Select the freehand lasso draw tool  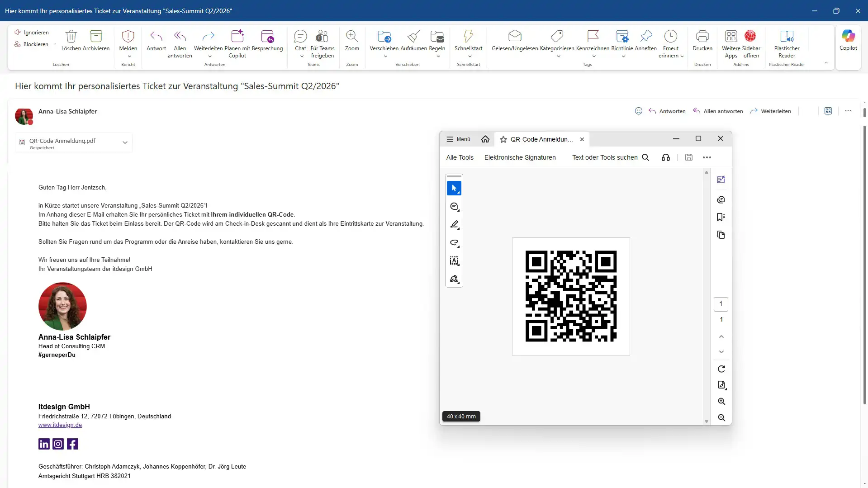454,243
